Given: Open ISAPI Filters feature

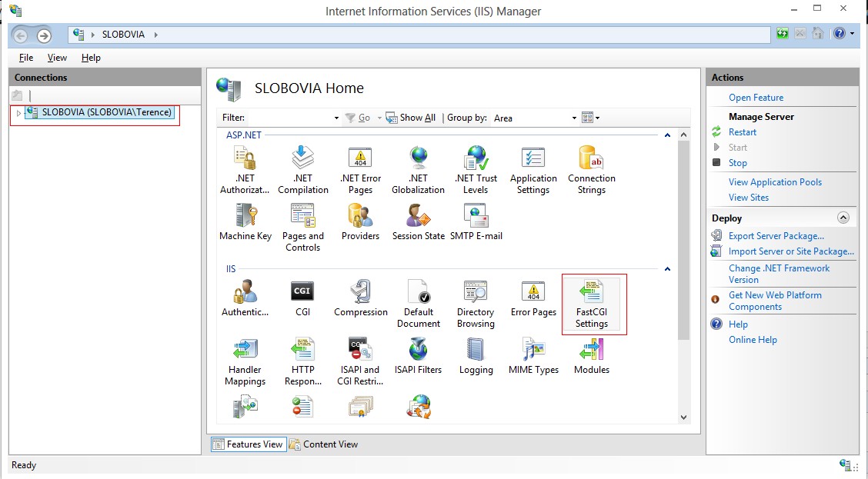Looking at the screenshot, I should pyautogui.click(x=418, y=356).
